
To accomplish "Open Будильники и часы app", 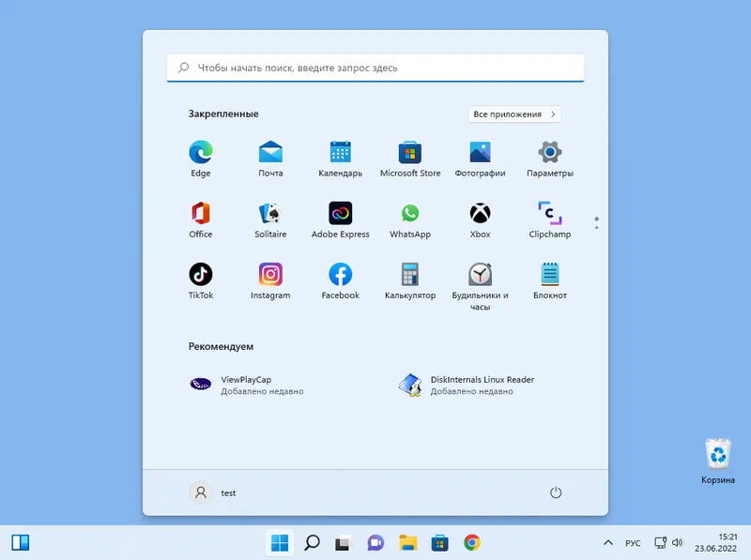I will click(481, 286).
